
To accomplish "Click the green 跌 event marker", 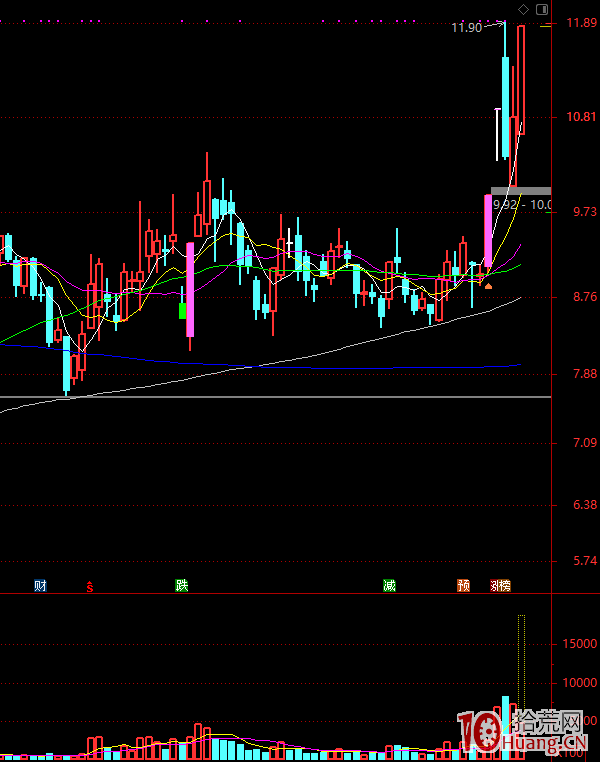I will (x=181, y=586).
